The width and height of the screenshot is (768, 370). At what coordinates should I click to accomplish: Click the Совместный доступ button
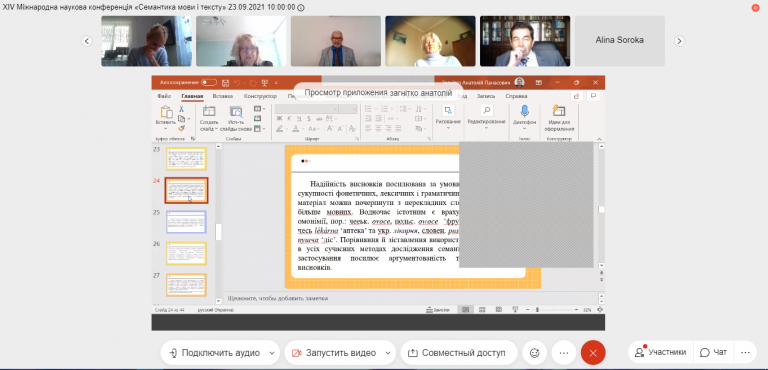pyautogui.click(x=459, y=352)
